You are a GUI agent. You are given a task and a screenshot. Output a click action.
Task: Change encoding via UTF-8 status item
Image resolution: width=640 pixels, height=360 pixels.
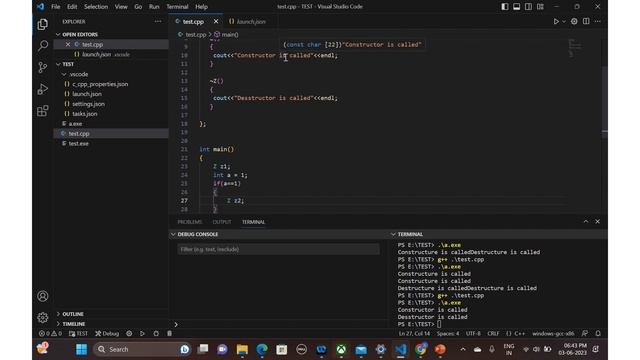pos(473,333)
